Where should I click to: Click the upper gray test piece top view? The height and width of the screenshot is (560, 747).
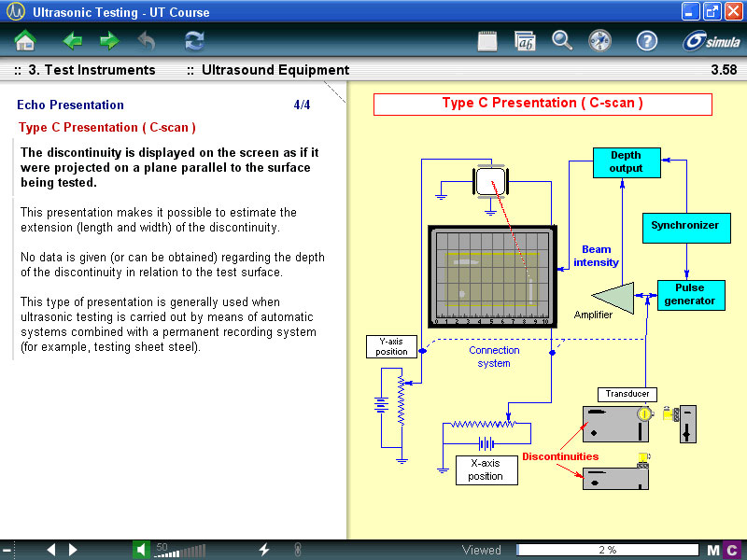point(615,424)
